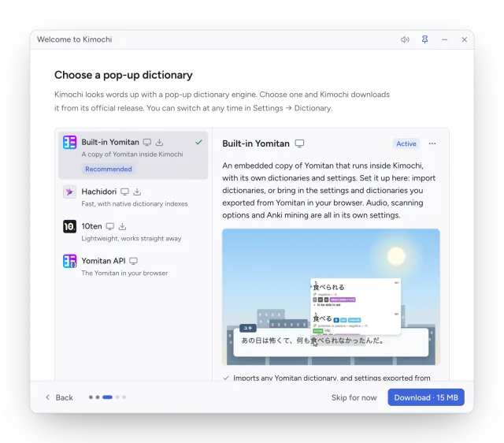Click the 'Choose a pop-up dictionary' heading
The height and width of the screenshot is (443, 504).
click(124, 75)
